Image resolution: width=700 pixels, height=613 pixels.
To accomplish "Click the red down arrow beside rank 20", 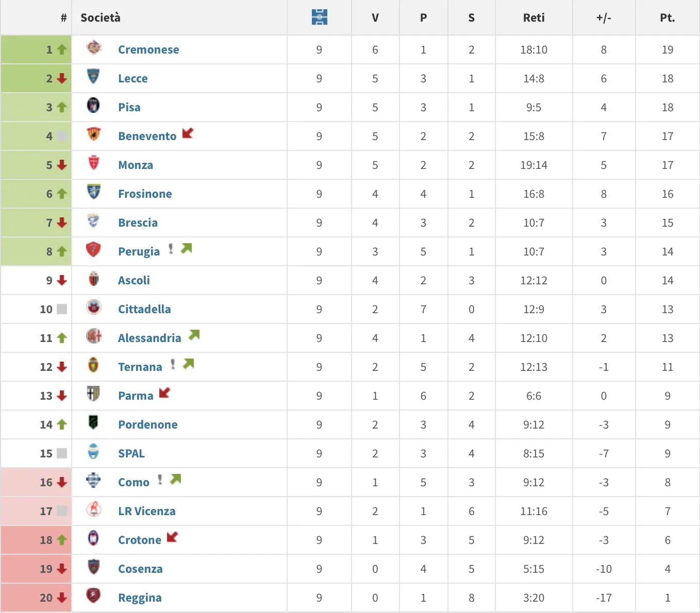I will point(62,598).
